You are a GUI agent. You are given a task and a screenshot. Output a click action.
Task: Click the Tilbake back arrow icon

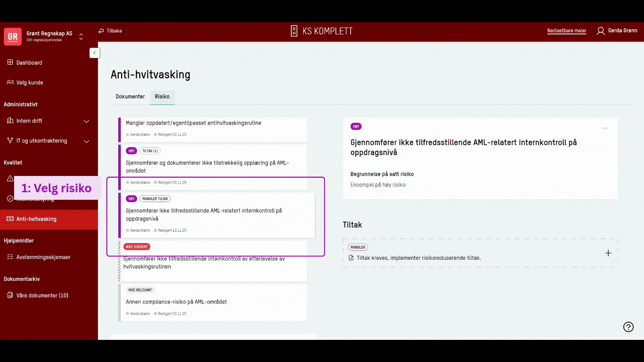(101, 31)
